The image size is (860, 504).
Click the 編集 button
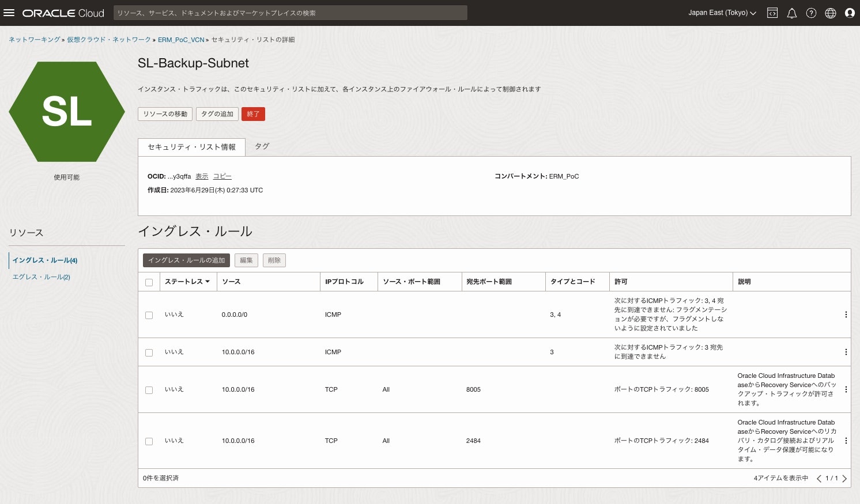tap(246, 260)
